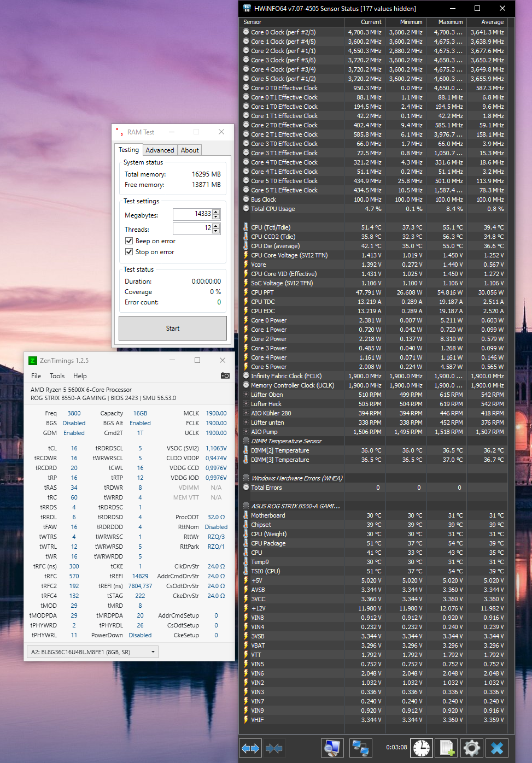Click the GDM Enabled value in ZenTimings
This screenshot has height=763, width=532.
74,433
